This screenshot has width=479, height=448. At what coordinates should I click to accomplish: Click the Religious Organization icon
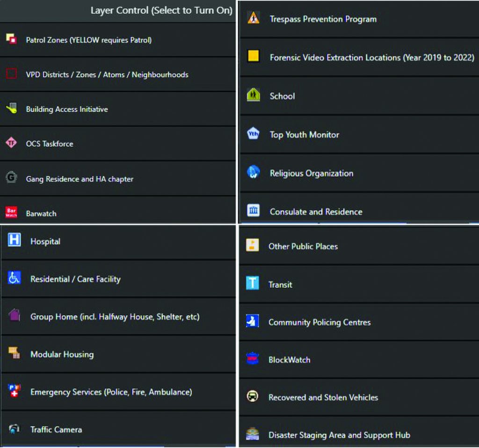253,173
